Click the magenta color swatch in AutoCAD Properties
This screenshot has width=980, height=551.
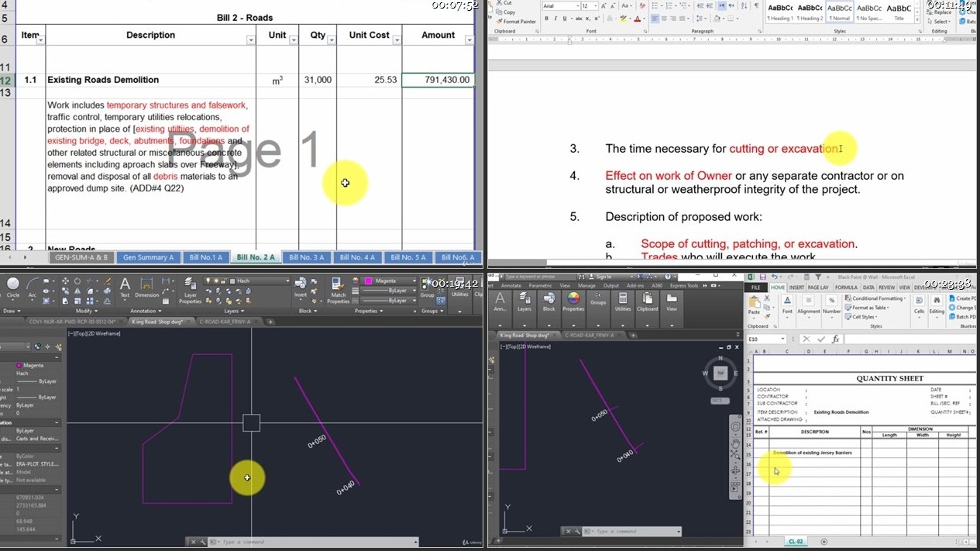pyautogui.click(x=368, y=281)
